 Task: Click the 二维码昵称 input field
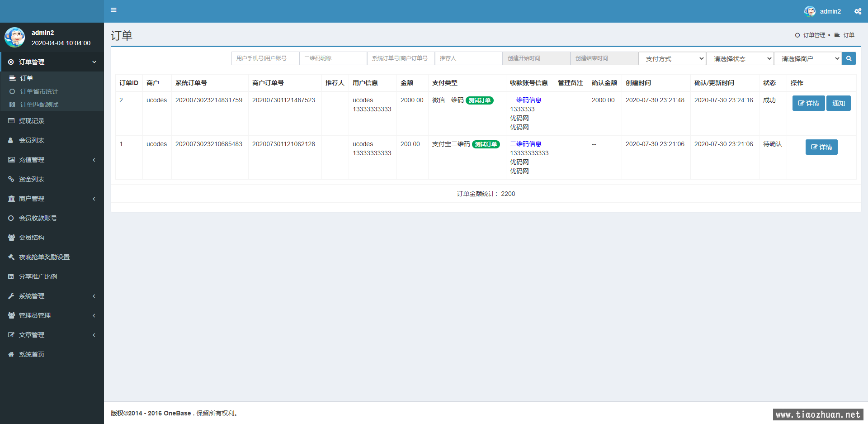click(333, 58)
